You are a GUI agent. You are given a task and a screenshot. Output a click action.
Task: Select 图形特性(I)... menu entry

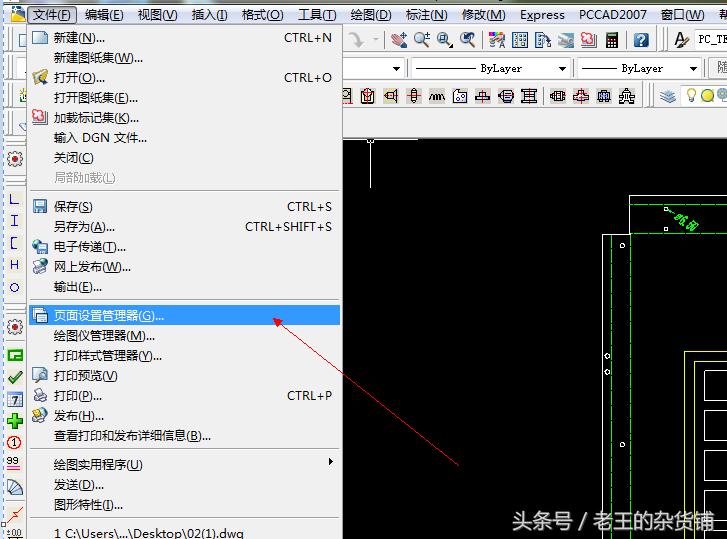184,504
